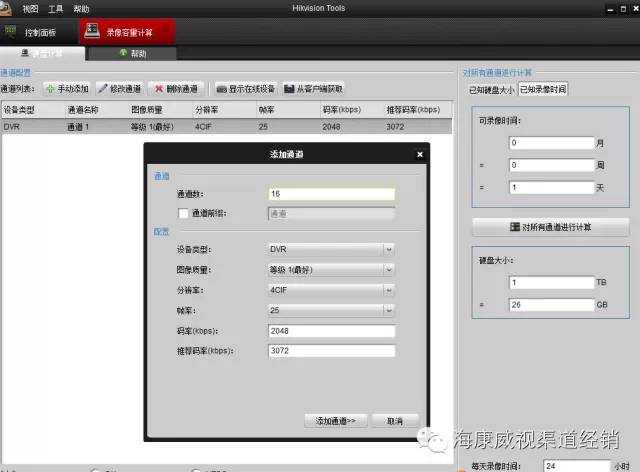Open the 控制面板 control panel tab
This screenshot has width=640, height=472.
click(40, 32)
